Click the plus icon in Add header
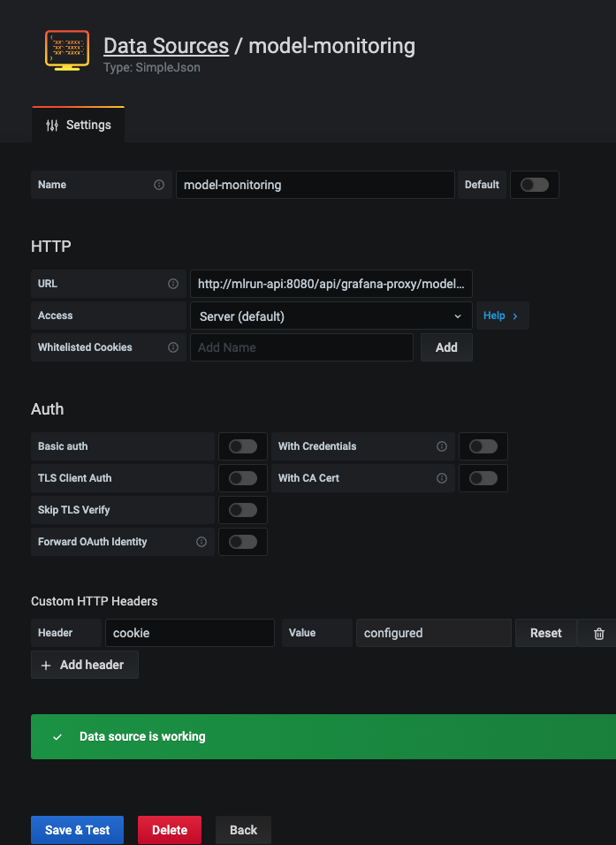This screenshot has height=845, width=616. coord(46,666)
